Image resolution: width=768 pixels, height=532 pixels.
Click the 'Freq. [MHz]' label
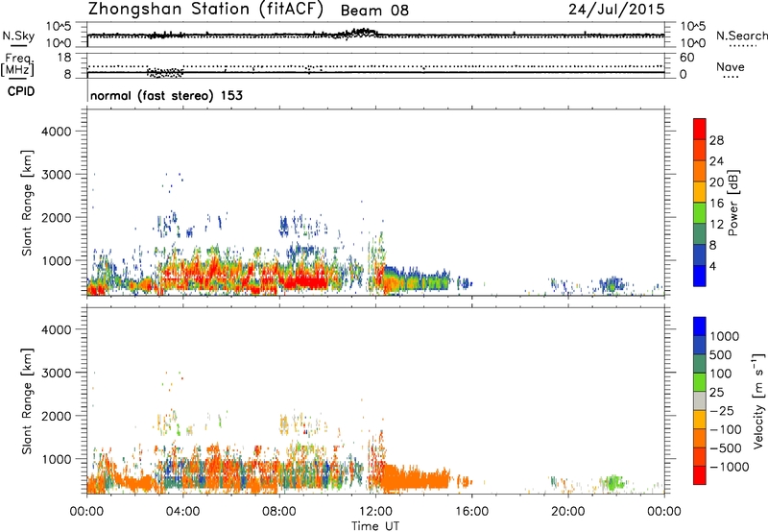click(18, 64)
